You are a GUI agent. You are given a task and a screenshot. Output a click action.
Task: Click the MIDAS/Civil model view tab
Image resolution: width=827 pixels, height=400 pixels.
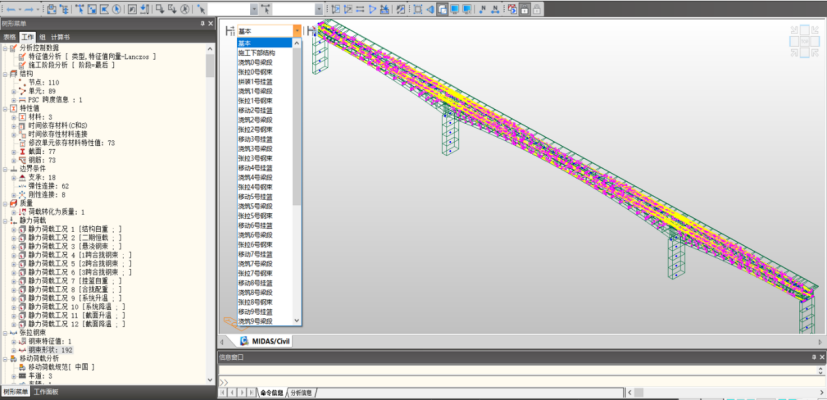[268, 341]
